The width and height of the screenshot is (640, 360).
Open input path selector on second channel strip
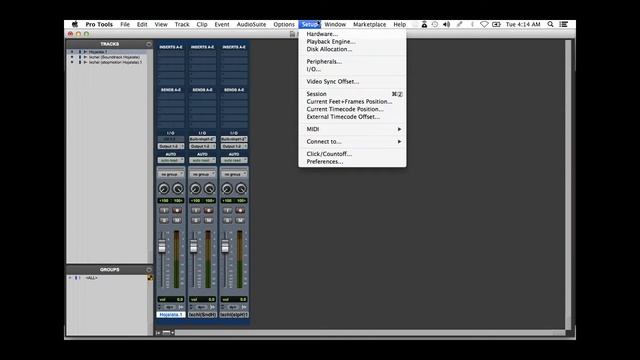point(202,139)
